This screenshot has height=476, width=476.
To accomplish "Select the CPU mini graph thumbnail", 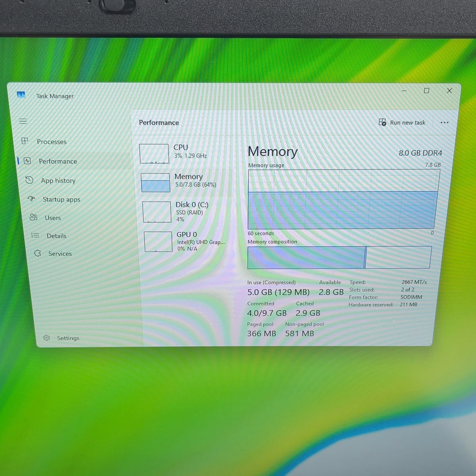I will pyautogui.click(x=154, y=154).
